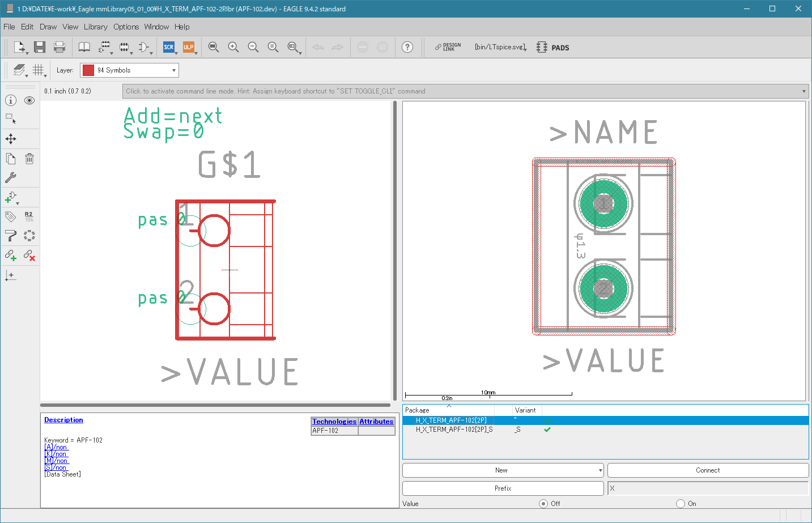
Task: Click the open library book icon
Action: [x=84, y=47]
